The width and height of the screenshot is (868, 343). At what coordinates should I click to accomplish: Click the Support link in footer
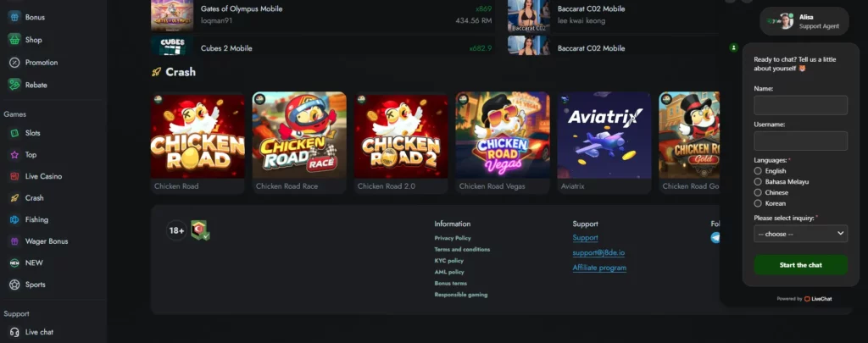[x=585, y=238]
